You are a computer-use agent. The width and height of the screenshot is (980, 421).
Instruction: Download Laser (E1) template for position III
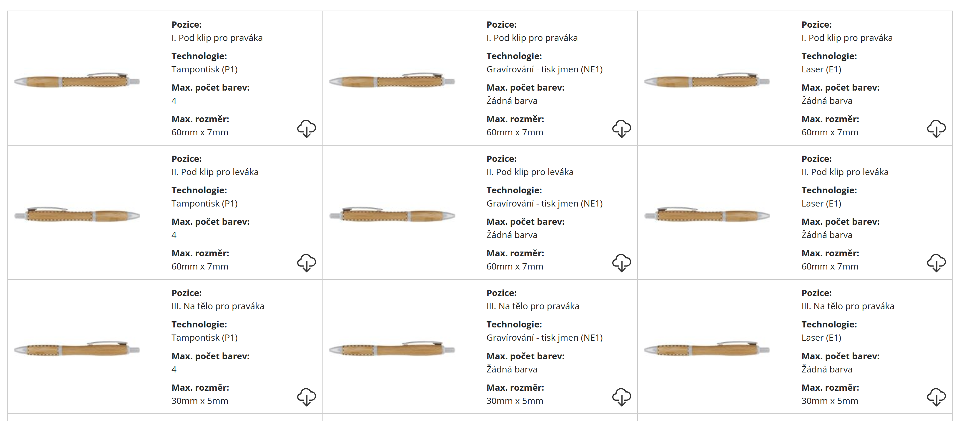click(x=936, y=397)
